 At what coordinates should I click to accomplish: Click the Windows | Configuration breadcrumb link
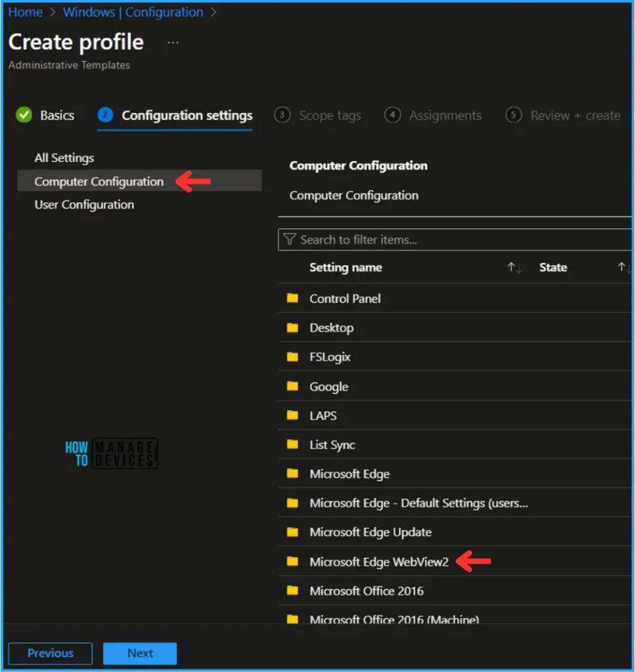point(133,12)
